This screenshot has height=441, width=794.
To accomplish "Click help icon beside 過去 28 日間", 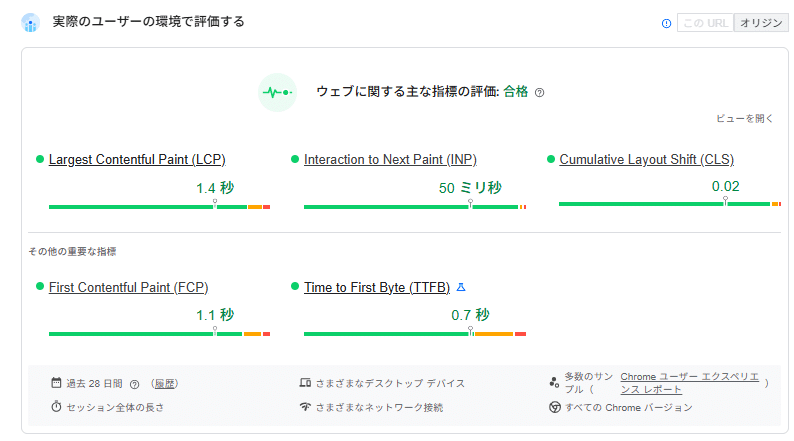I will pyautogui.click(x=134, y=383).
